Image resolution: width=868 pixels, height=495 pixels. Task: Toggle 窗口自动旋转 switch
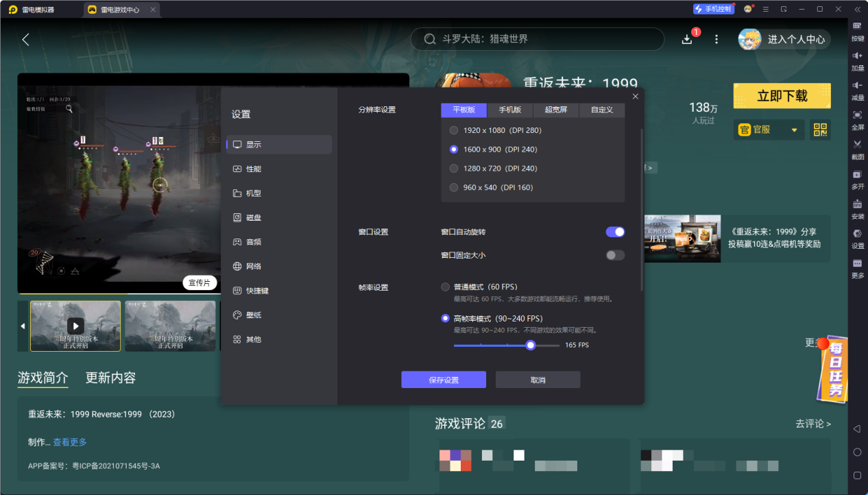click(615, 232)
